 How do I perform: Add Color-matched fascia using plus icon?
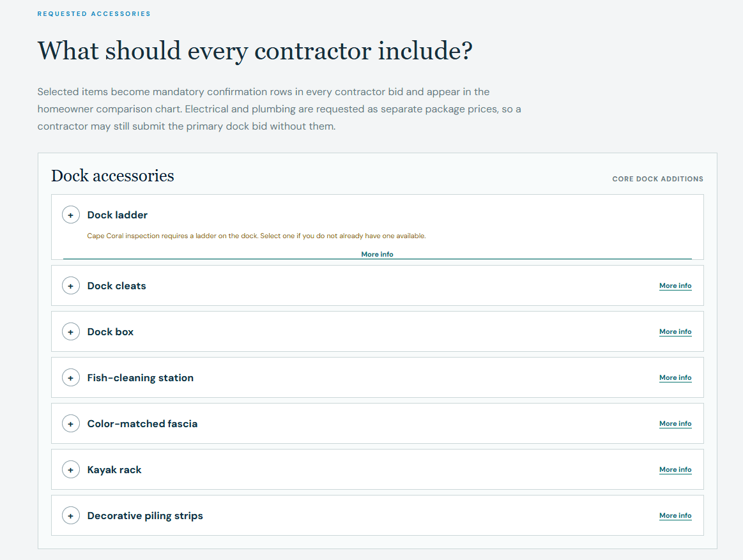[x=71, y=423]
